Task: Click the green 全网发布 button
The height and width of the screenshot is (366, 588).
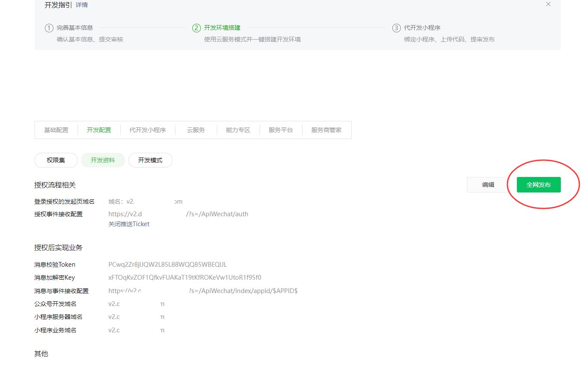Action: (538, 185)
